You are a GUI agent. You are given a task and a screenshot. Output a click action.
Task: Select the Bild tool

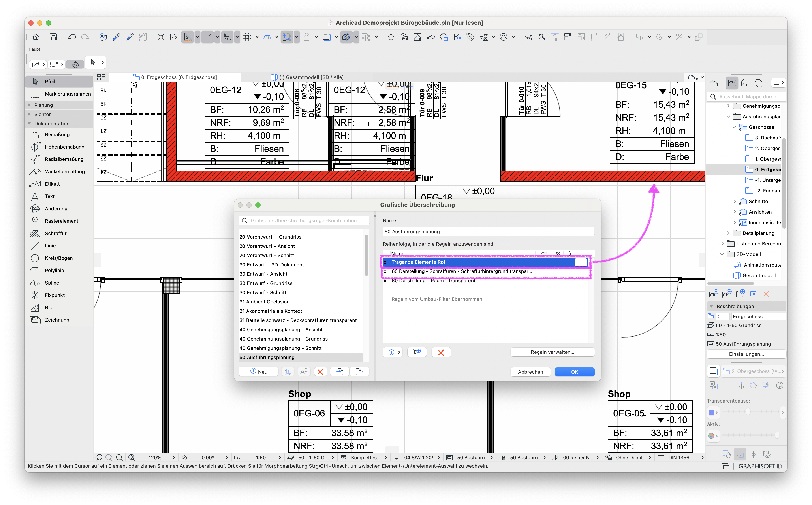(x=59, y=307)
